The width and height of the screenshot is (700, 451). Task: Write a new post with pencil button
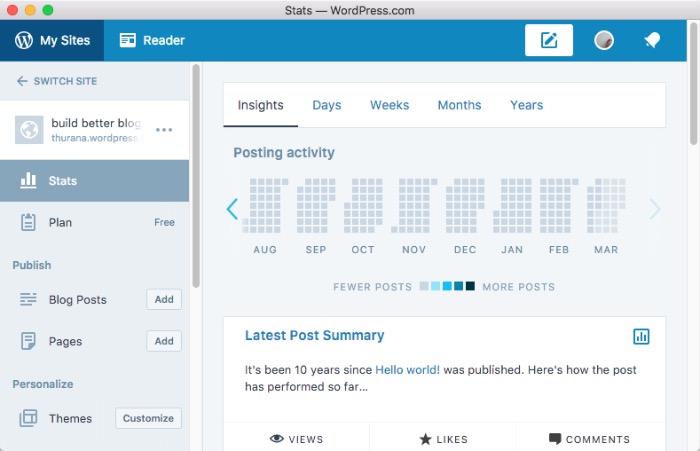(549, 40)
